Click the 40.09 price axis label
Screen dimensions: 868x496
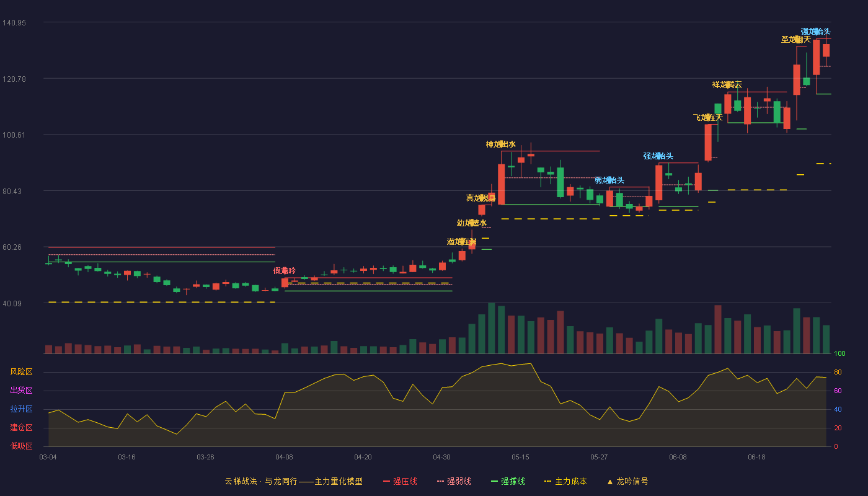point(12,304)
